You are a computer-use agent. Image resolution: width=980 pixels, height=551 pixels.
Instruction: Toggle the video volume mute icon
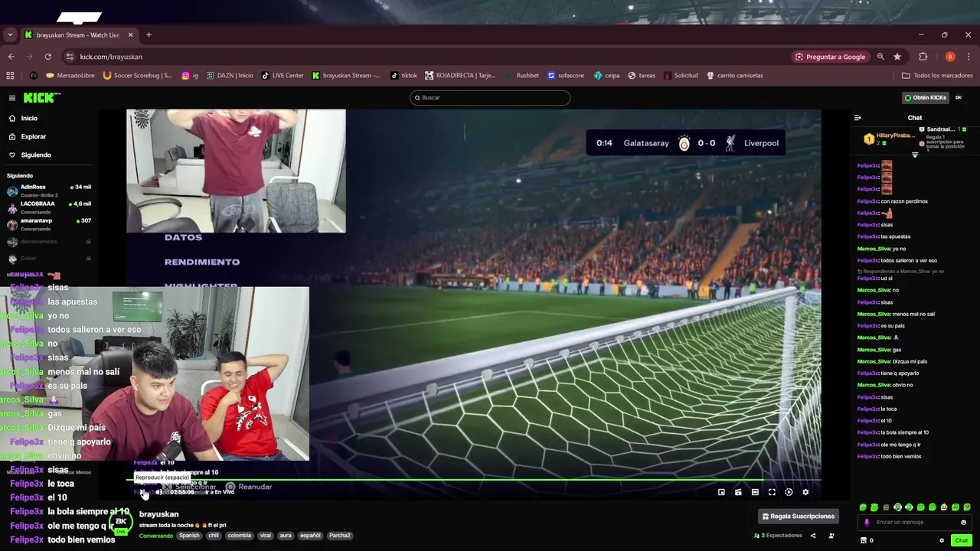[159, 492]
